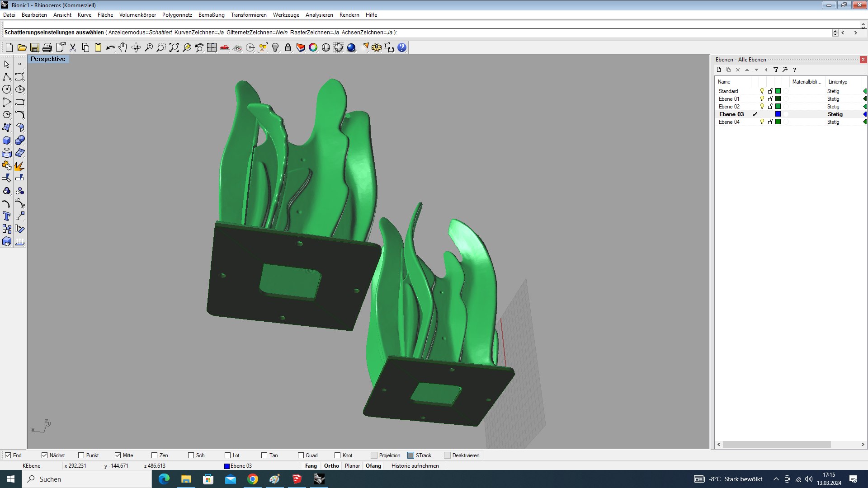Open Linientyp dropdown for Ebene 02
868x488 pixels.
click(x=833, y=107)
